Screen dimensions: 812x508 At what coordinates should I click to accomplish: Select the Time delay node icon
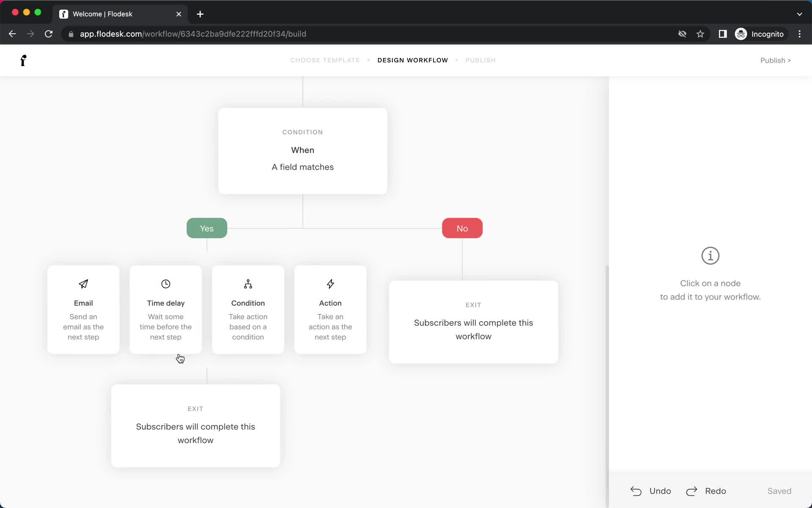tap(165, 284)
